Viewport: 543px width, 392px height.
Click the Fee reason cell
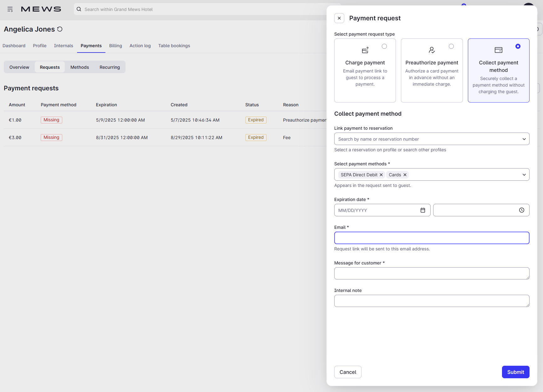pyautogui.click(x=287, y=138)
